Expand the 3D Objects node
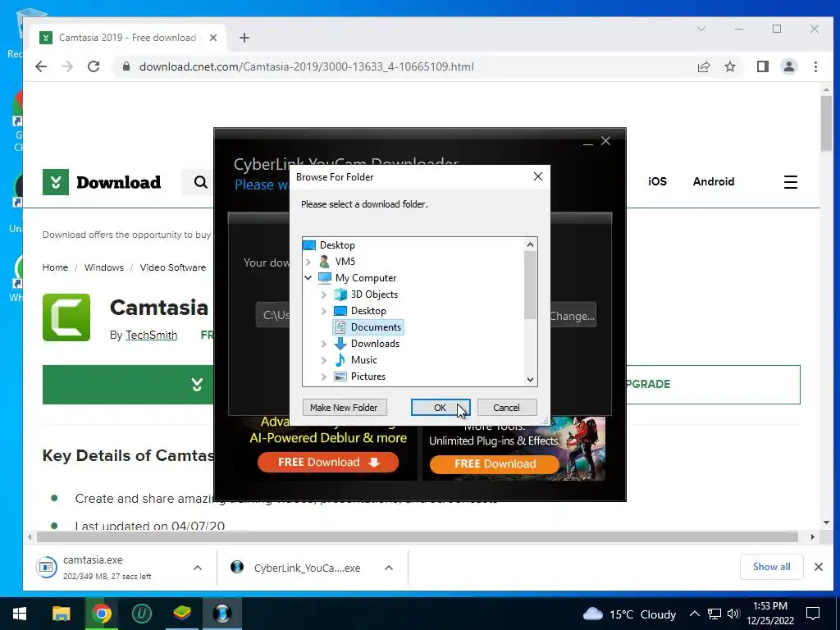840x630 pixels. (323, 294)
